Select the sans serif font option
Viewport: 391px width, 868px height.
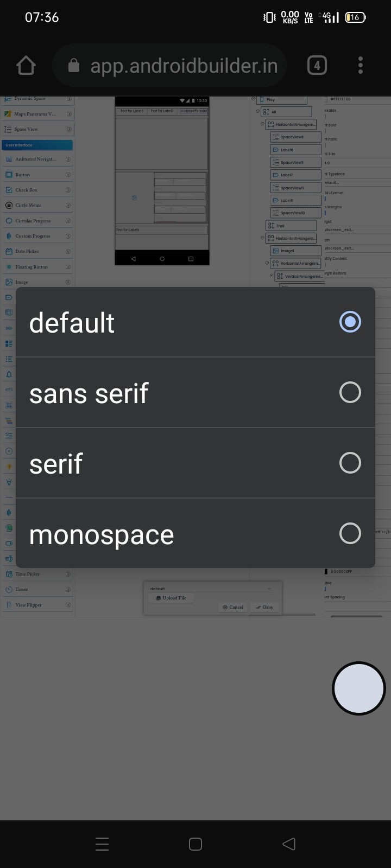click(x=195, y=392)
